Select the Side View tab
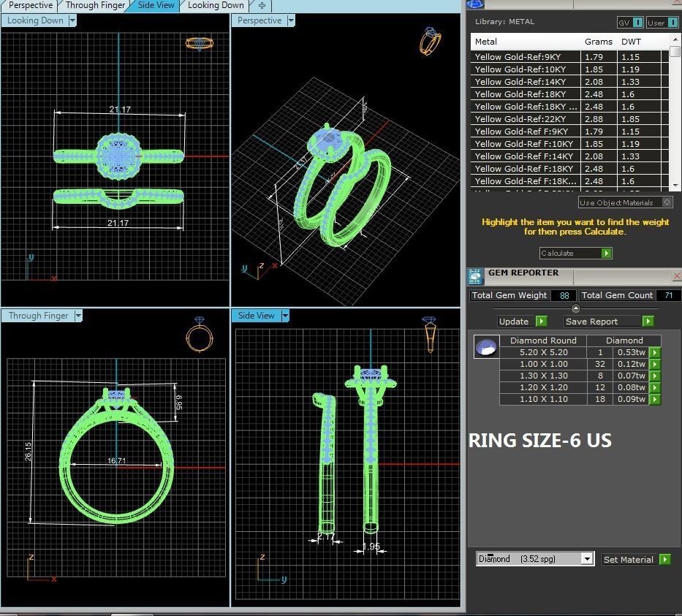The width and height of the screenshot is (682, 616). (155, 5)
